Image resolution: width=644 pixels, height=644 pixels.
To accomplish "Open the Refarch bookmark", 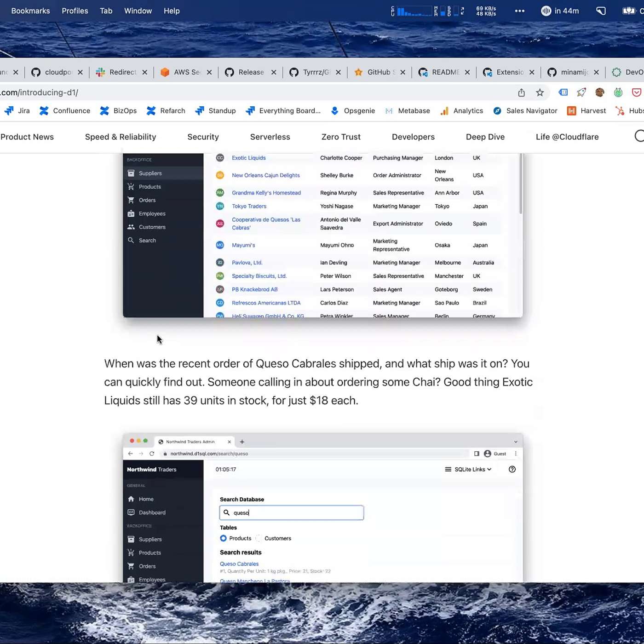I will coord(166,111).
